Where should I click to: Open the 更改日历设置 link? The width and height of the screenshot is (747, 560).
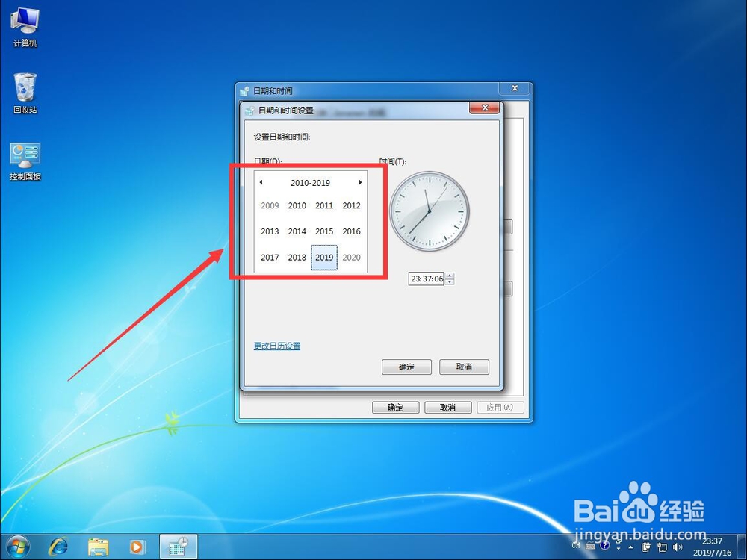[x=277, y=346]
